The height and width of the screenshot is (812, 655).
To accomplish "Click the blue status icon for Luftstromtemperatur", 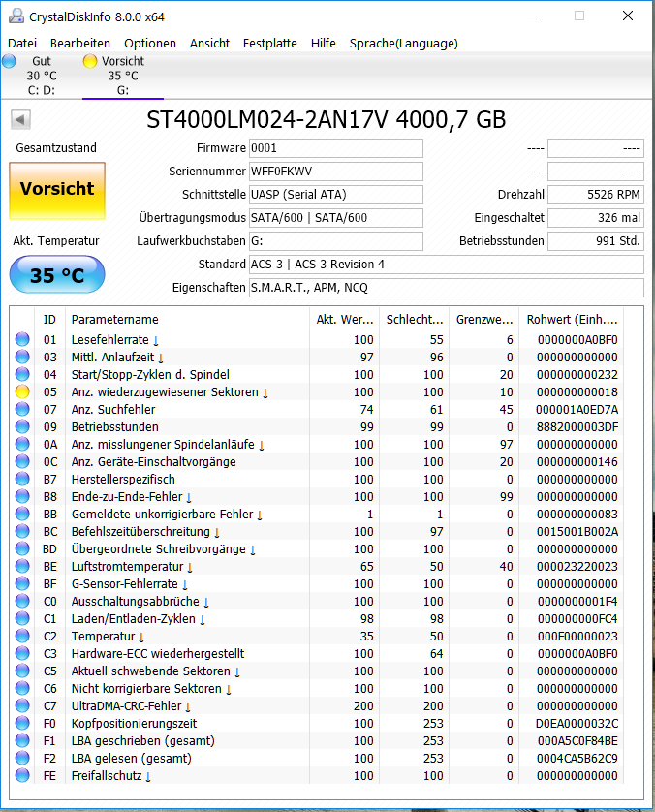I will click(22, 567).
